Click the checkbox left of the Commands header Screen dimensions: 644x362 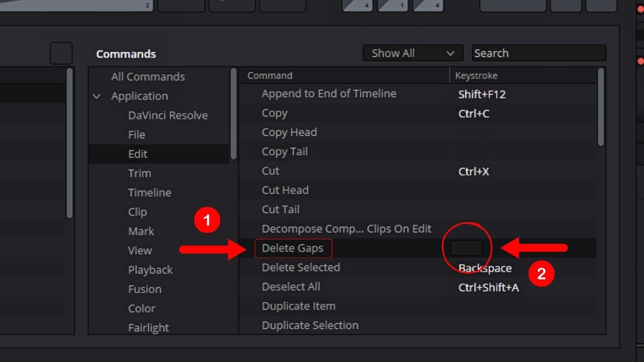(61, 52)
